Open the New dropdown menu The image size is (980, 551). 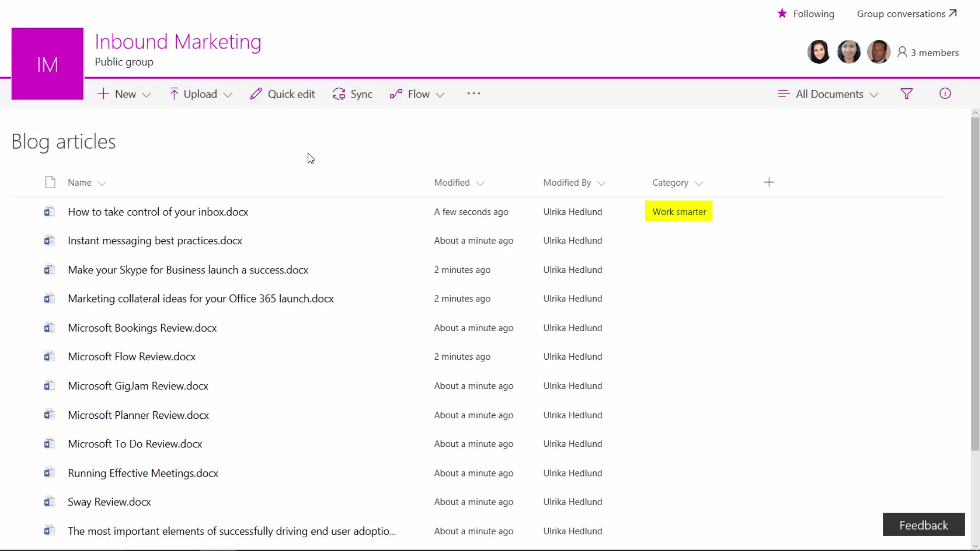click(124, 94)
